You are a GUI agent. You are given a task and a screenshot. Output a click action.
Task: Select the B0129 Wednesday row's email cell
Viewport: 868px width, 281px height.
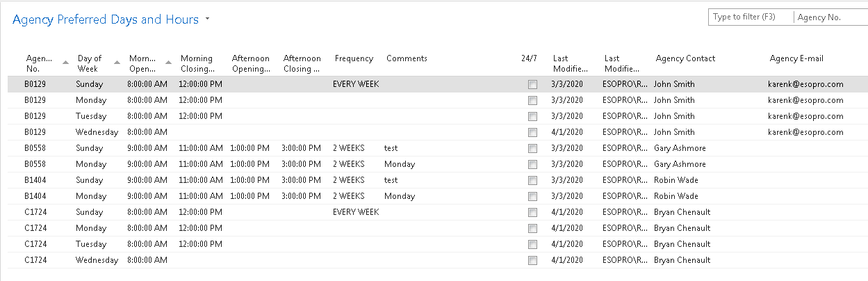tap(805, 132)
